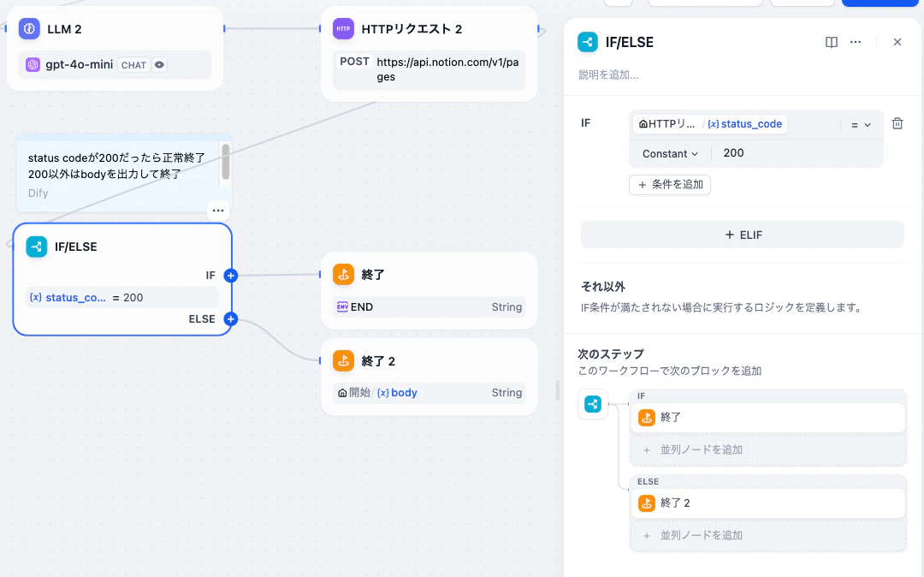Click the 開始 / body String output row
The image size is (924, 577).
click(x=429, y=393)
